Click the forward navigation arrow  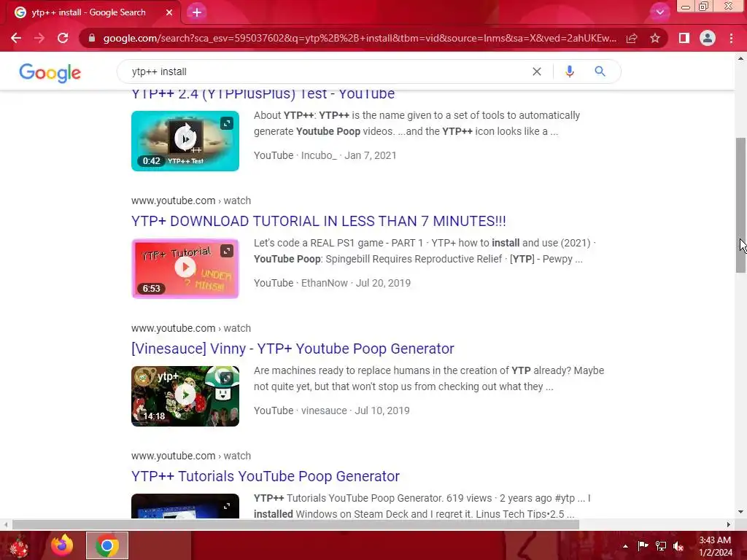(39, 38)
